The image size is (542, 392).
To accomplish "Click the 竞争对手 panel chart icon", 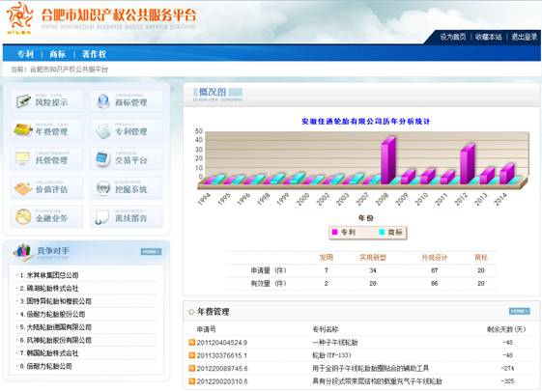I will pyautogui.click(x=22, y=251).
